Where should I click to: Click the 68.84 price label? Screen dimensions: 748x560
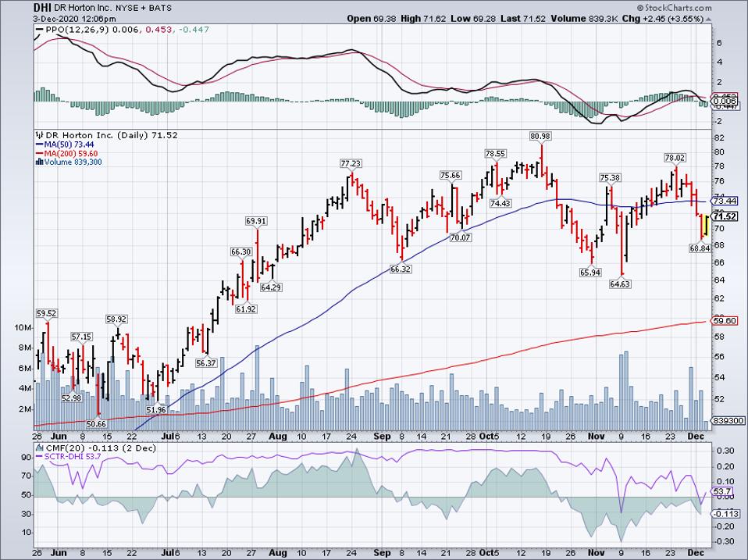tap(700, 248)
